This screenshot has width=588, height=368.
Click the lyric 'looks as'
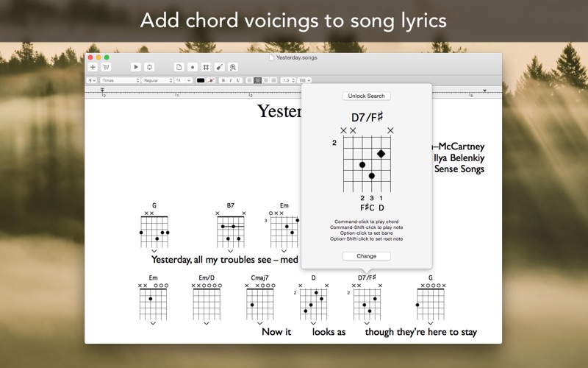click(x=329, y=332)
